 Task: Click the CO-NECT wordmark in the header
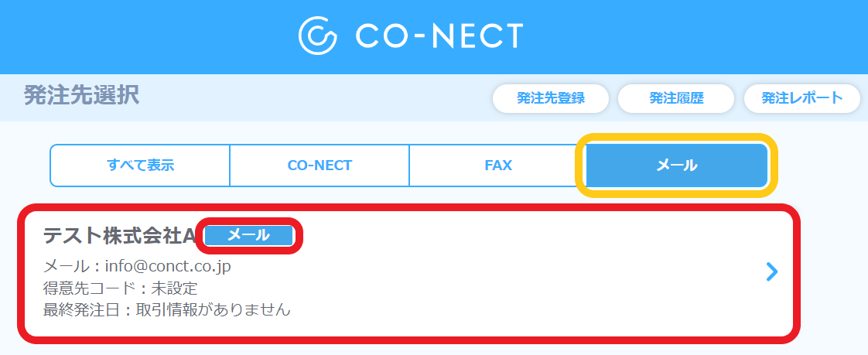(439, 36)
